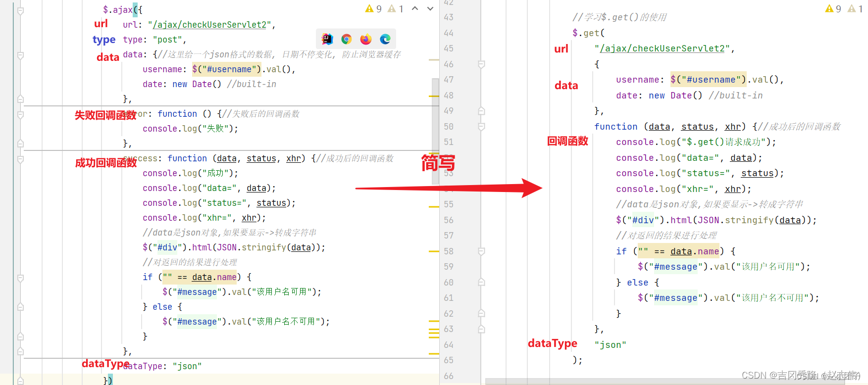Click 'console.log("$.get()请求成功")' line

tap(696, 142)
